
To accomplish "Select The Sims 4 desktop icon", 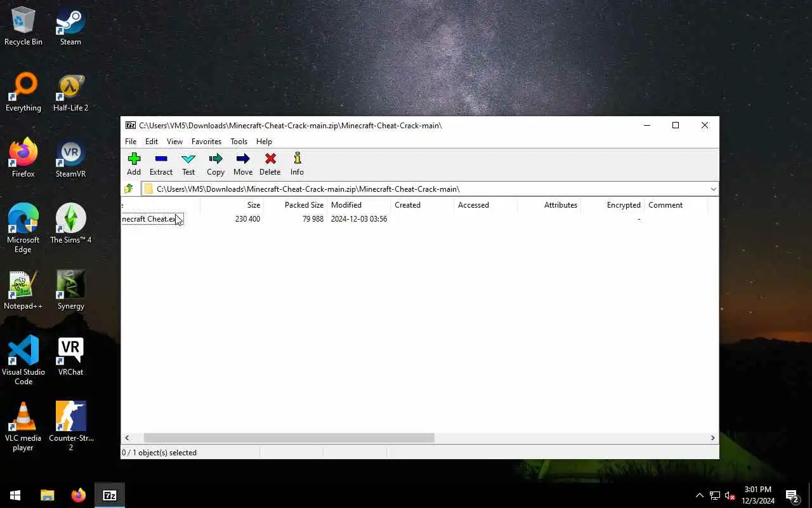I will pyautogui.click(x=70, y=225).
